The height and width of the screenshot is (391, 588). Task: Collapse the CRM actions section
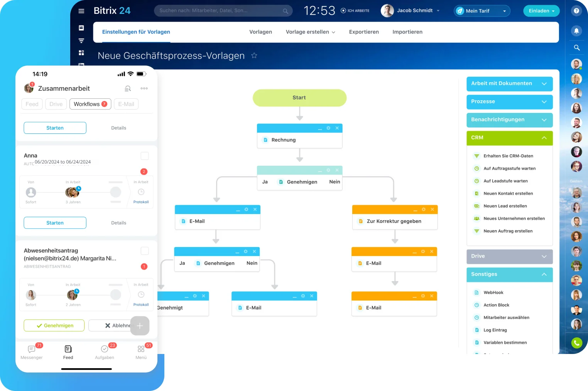pyautogui.click(x=544, y=138)
